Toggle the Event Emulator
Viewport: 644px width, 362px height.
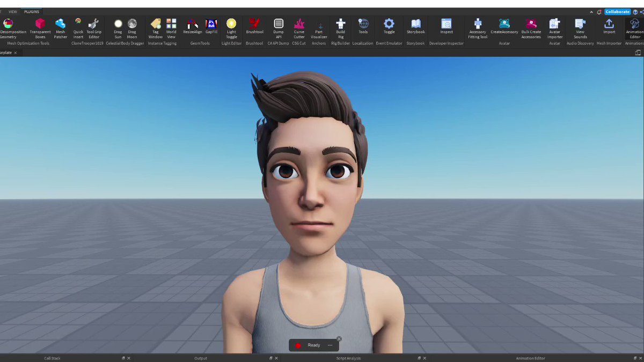pyautogui.click(x=388, y=27)
